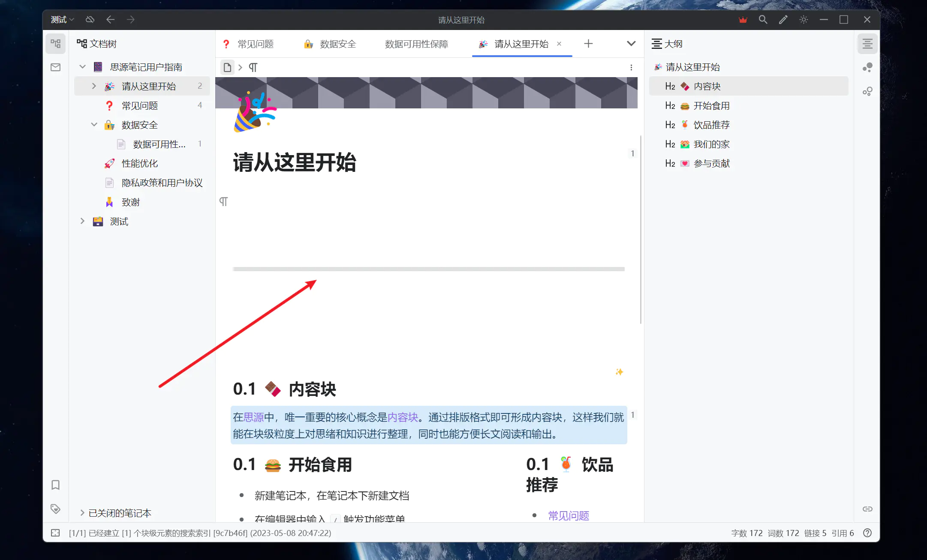Follow the 内容块 link in paragraph
927x560 pixels.
402,417
